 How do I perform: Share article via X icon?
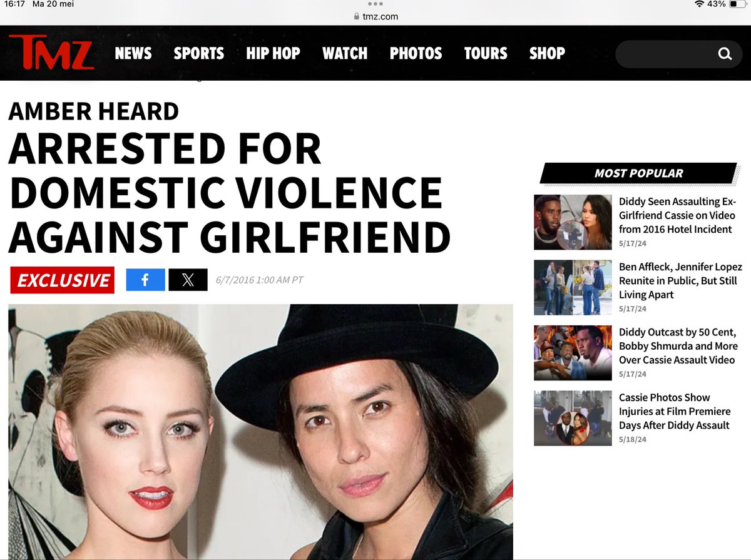click(x=188, y=280)
